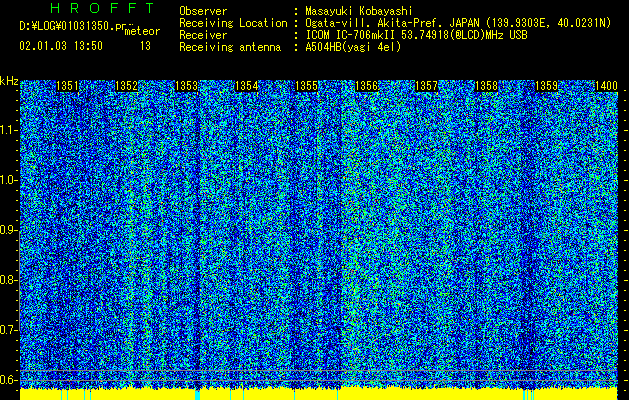Viewport: 629px width, 400px height.
Task: Click the 0.9 kHz axis label
Action: click(x=8, y=230)
